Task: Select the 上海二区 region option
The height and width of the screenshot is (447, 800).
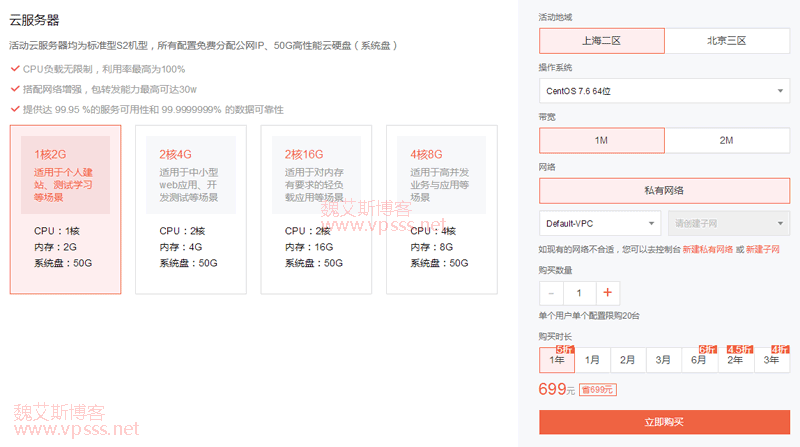Action: [601, 41]
